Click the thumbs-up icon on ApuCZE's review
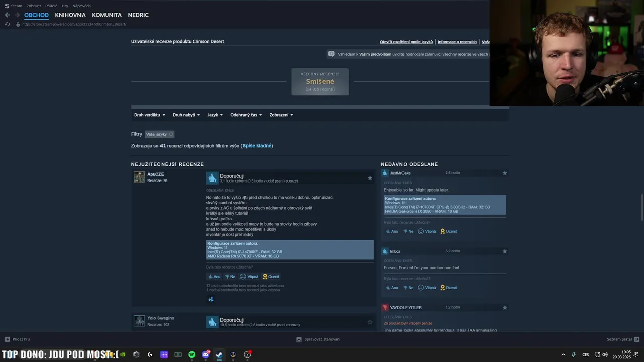The width and height of the screenshot is (644, 362). tap(212, 178)
